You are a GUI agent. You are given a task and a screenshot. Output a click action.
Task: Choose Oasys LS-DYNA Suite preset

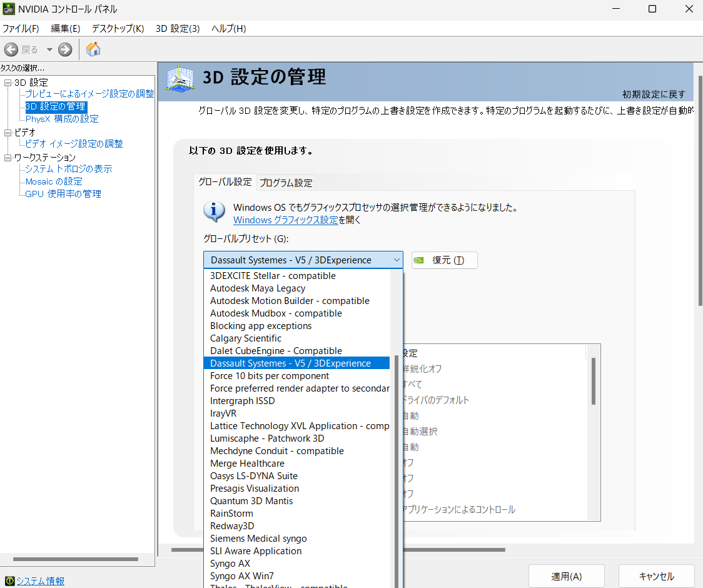click(297, 476)
